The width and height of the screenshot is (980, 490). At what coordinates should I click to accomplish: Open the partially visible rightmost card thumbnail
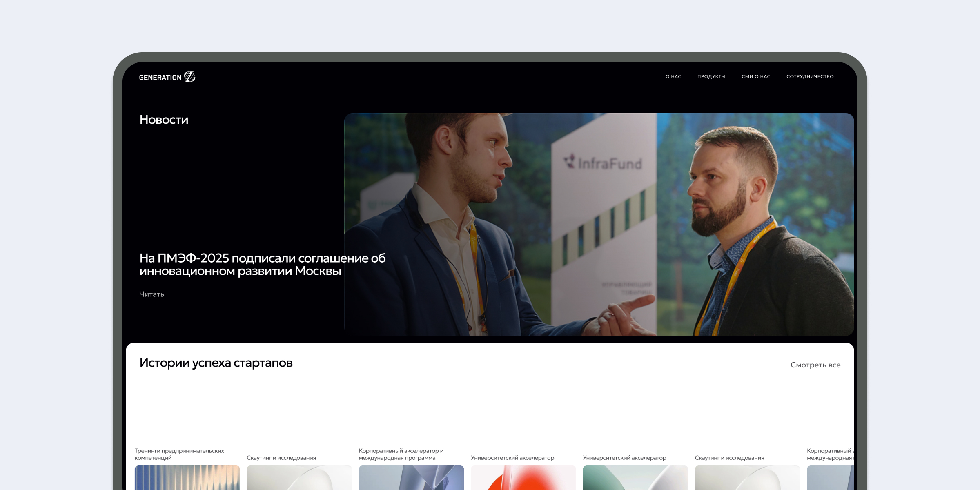point(830,477)
